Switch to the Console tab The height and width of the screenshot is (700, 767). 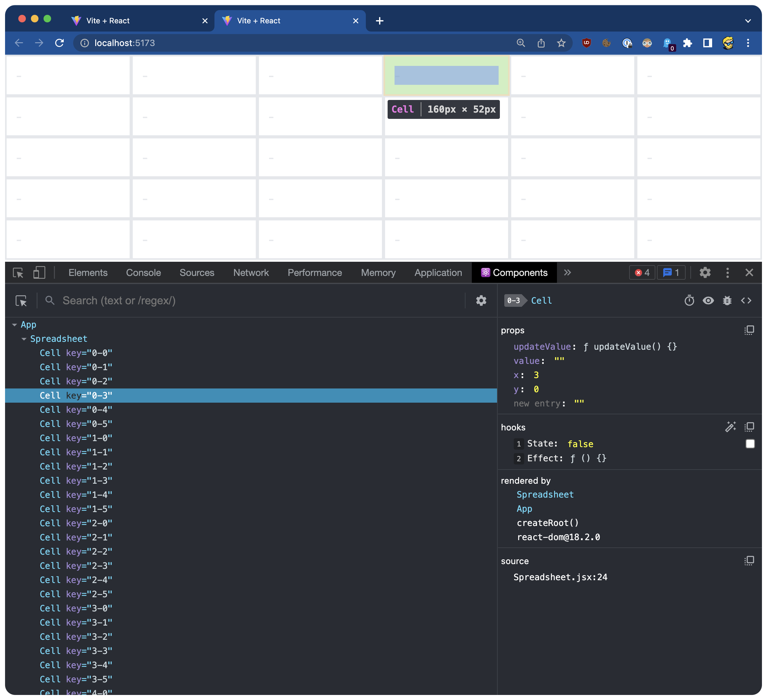[143, 272]
